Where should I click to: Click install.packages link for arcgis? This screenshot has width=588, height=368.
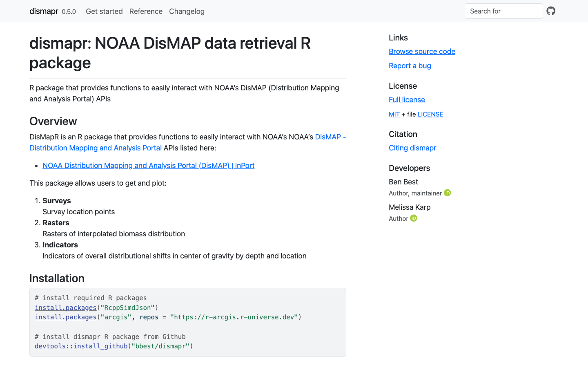point(65,317)
